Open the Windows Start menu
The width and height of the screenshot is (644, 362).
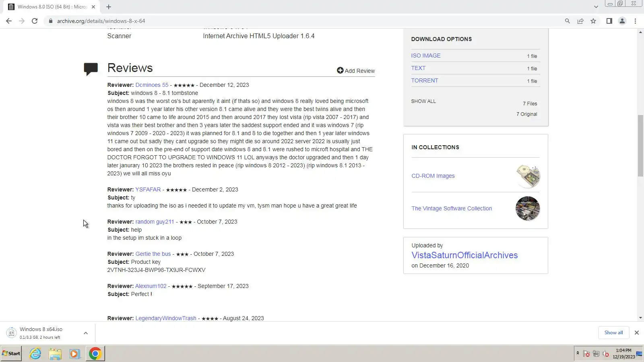(x=11, y=354)
